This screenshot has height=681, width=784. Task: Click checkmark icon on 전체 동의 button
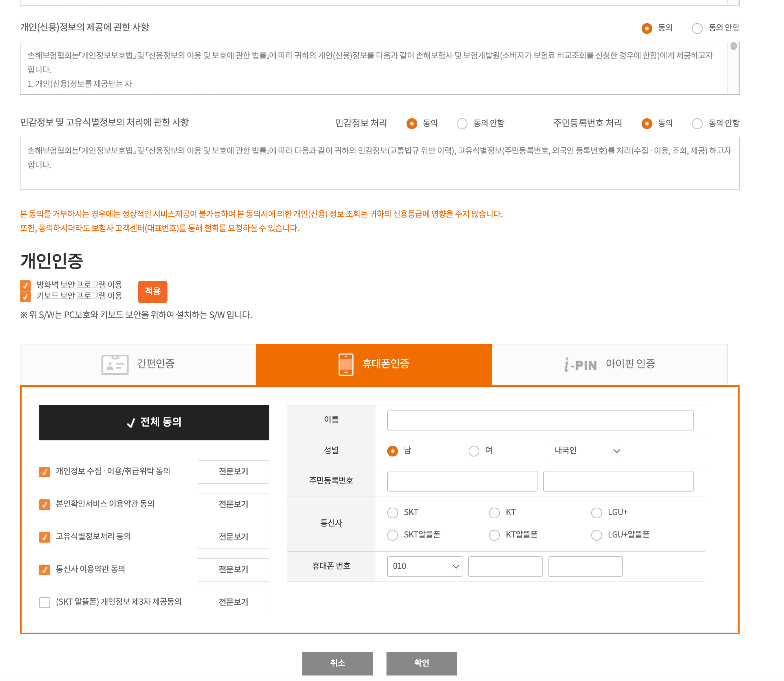[131, 423]
